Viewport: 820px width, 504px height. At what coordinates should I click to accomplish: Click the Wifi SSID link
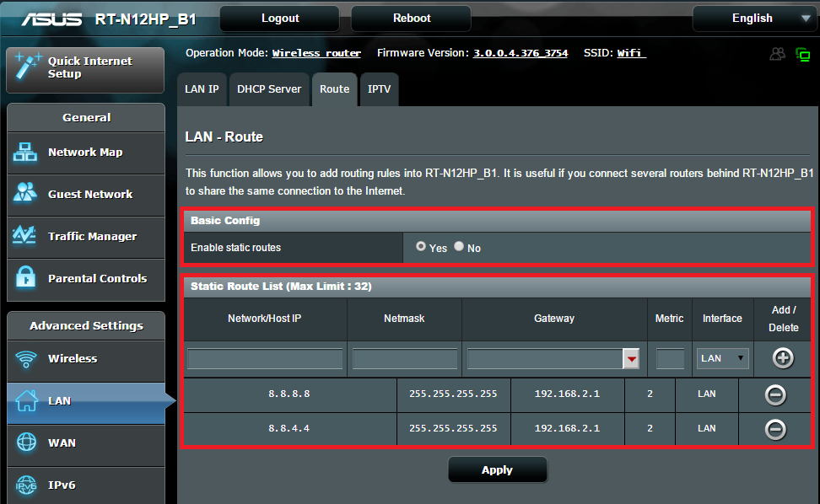point(632,53)
